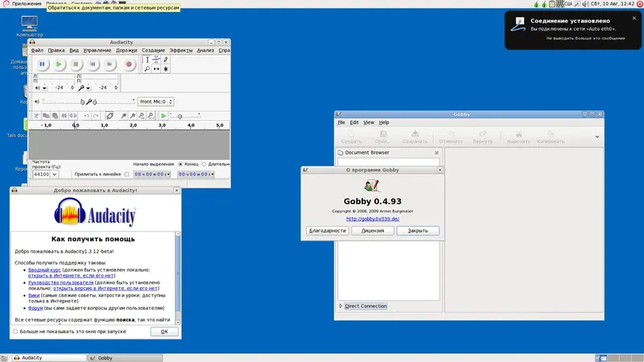Close the Document Browser panel in Gobby
The image size is (644, 362).
point(436,153)
